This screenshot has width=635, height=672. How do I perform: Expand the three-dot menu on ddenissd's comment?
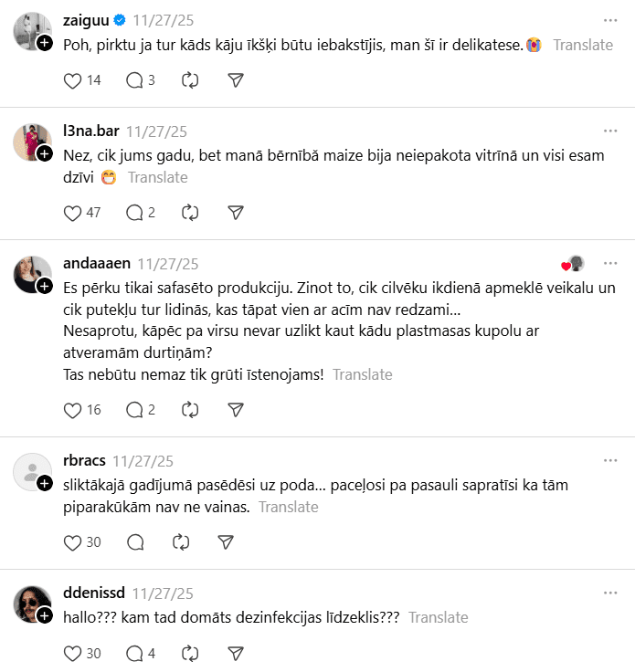610,593
